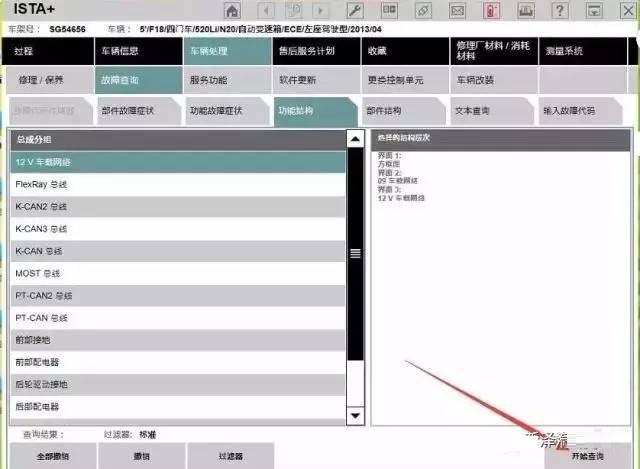
Task: Open the 文本查询 tab
Action: pyautogui.click(x=492, y=111)
